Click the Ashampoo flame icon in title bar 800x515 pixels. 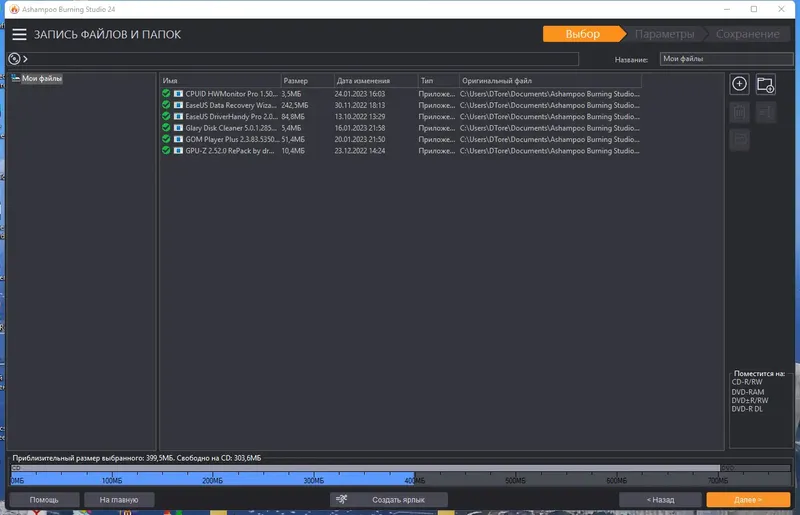(x=14, y=9)
